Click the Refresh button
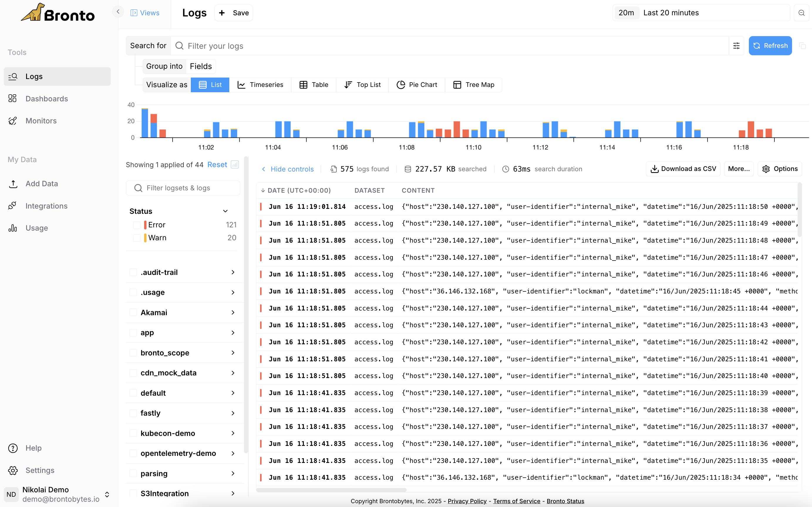812x507 pixels. tap(770, 46)
